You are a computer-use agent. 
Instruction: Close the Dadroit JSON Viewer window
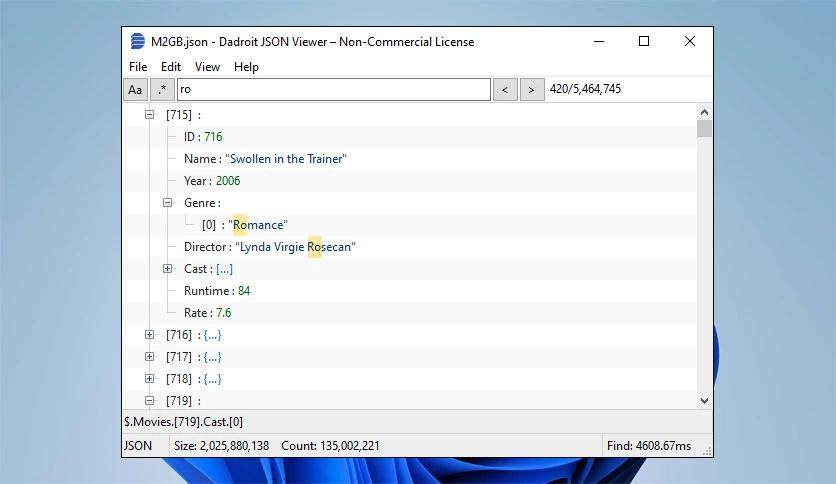point(690,41)
